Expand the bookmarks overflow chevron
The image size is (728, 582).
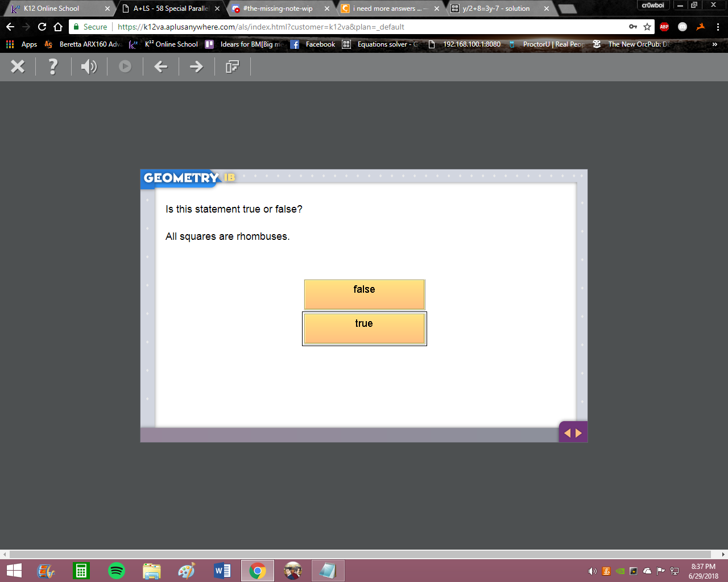[x=715, y=44]
